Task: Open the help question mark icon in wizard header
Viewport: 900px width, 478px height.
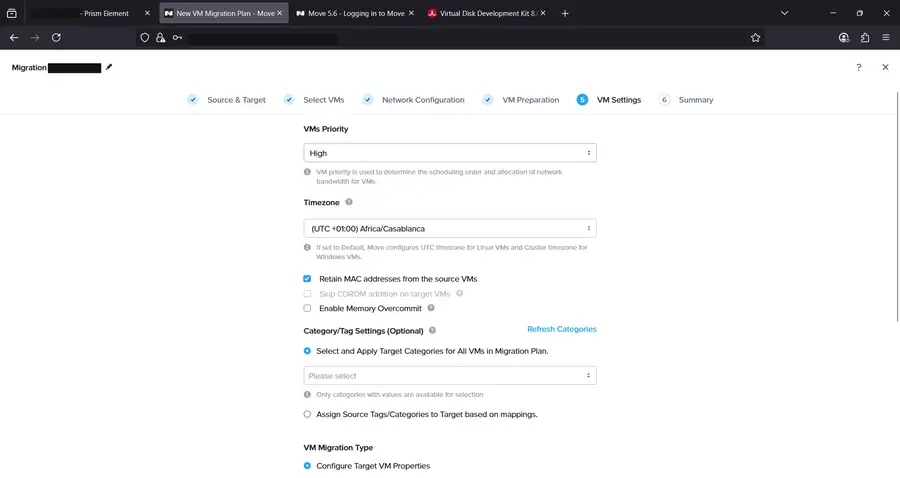Action: click(x=859, y=67)
